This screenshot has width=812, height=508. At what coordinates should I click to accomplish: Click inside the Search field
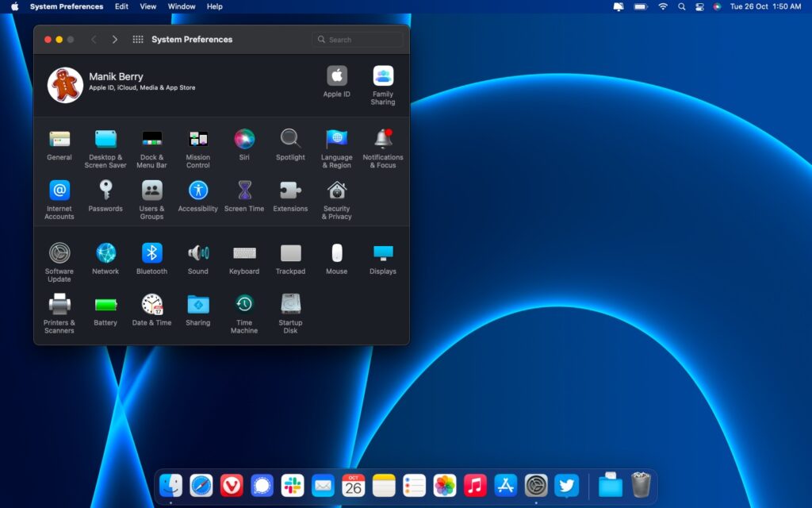pyautogui.click(x=357, y=39)
